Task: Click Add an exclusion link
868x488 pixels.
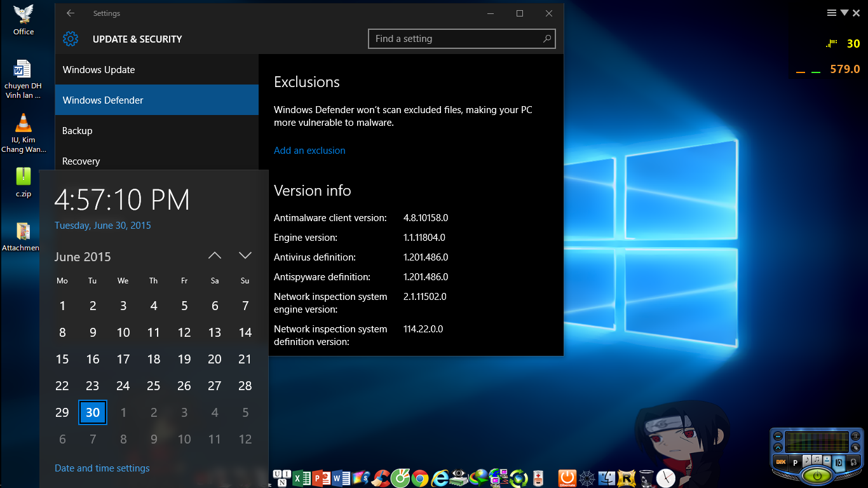Action: [309, 151]
